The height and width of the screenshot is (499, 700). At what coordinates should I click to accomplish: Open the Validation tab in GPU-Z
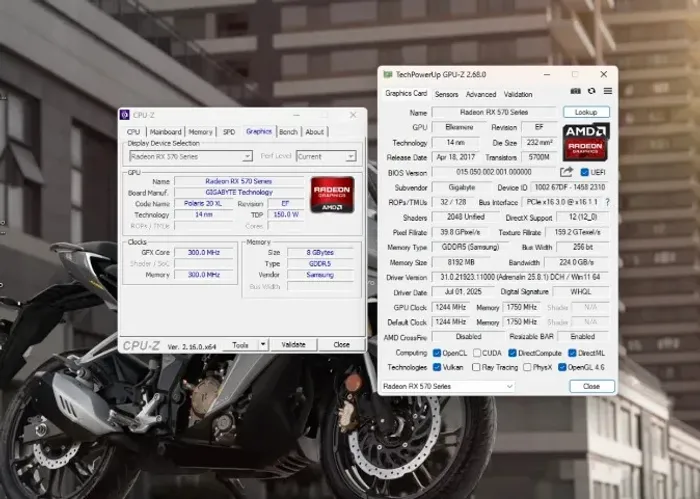click(x=518, y=94)
